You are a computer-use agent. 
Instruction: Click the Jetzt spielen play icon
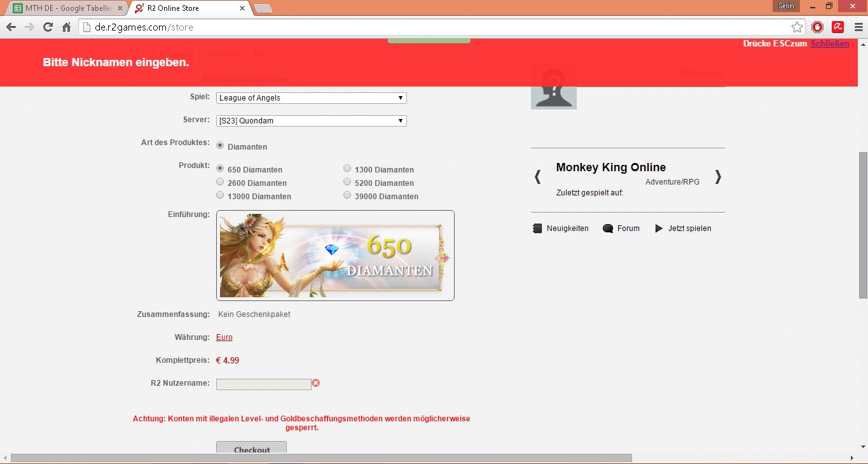tap(659, 228)
